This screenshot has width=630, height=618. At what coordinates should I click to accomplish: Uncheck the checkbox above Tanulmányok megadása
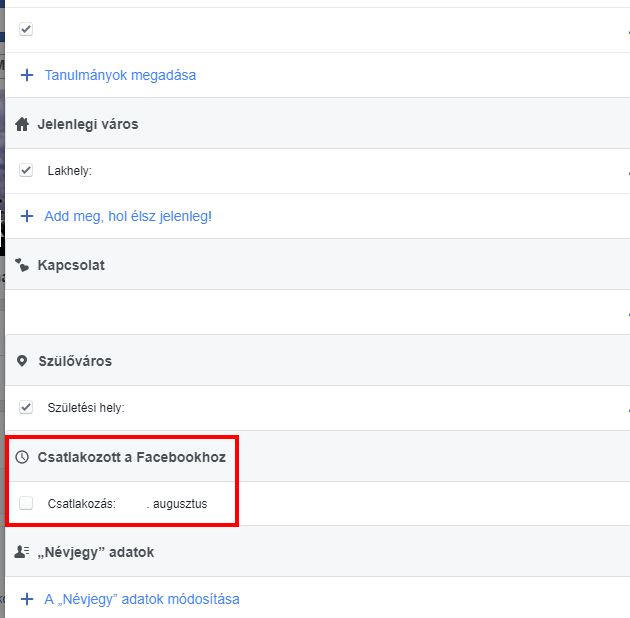[26, 30]
